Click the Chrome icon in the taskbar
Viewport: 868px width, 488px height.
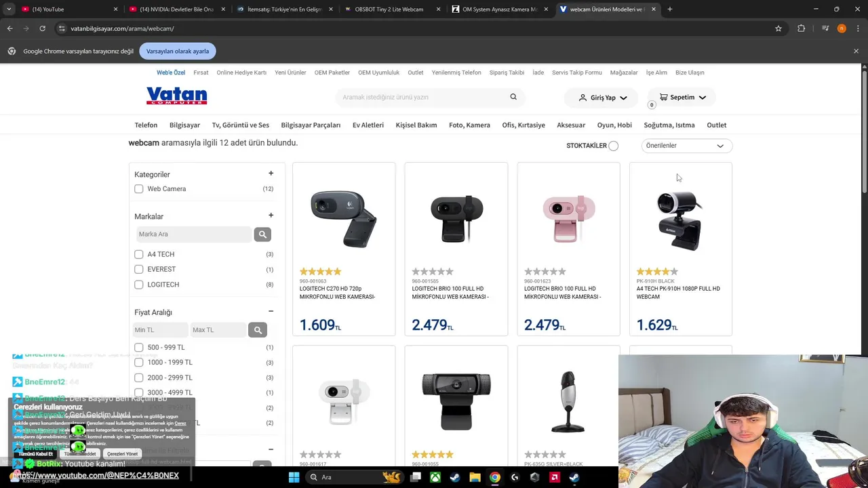[495, 477]
